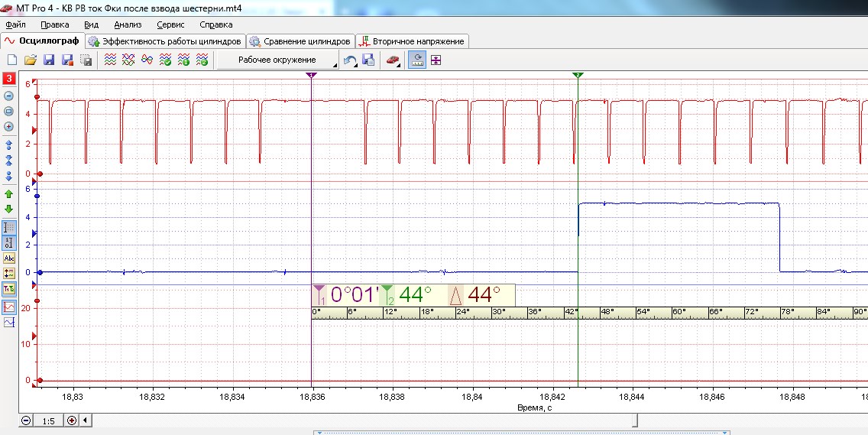
Task: Click the time zoom-in plus button at bottom
Action: [72, 420]
